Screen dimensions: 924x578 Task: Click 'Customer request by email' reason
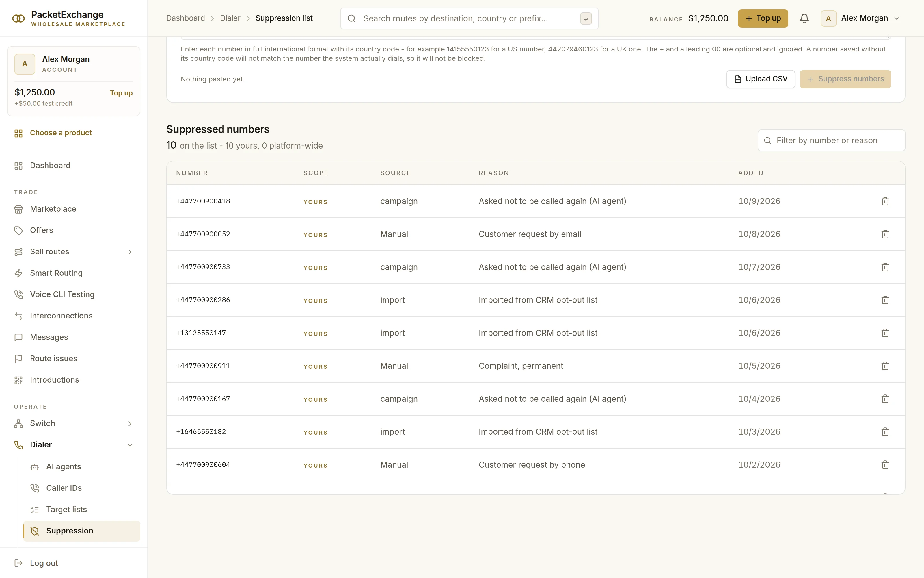(530, 234)
